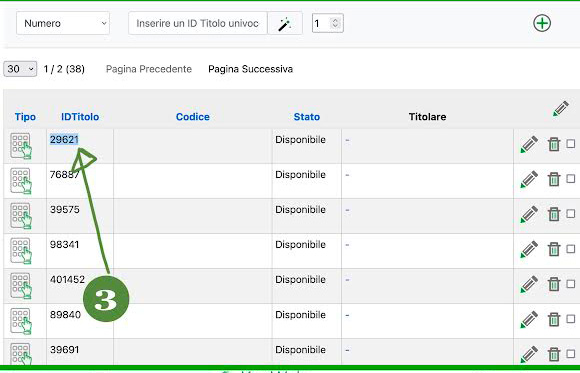Click the magic wand generate ID icon
Image resolution: width=580 pixels, height=373 pixels.
(284, 23)
